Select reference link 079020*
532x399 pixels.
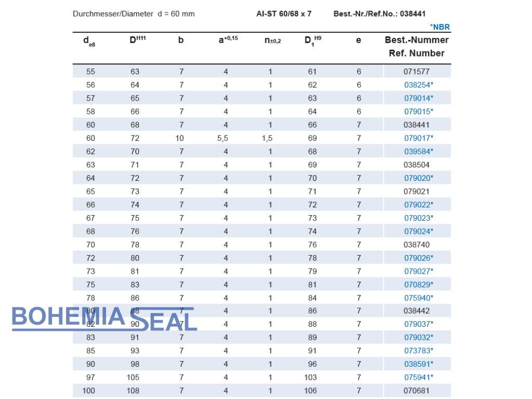418,178
